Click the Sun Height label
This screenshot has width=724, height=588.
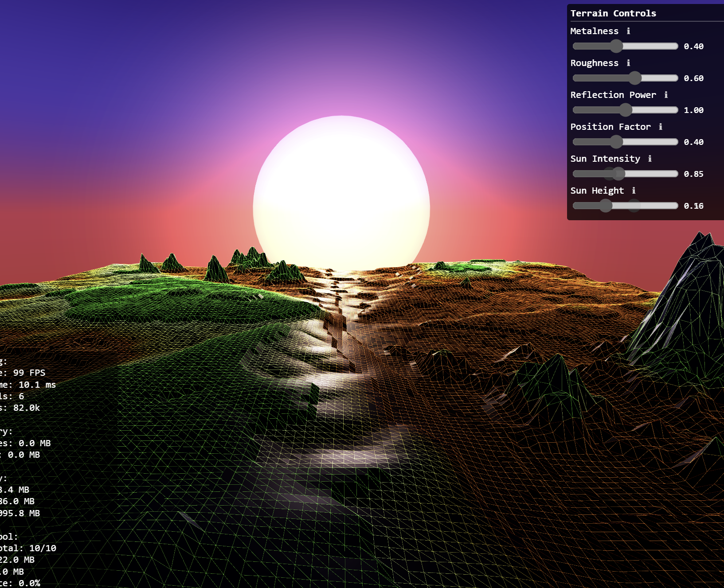click(x=597, y=191)
